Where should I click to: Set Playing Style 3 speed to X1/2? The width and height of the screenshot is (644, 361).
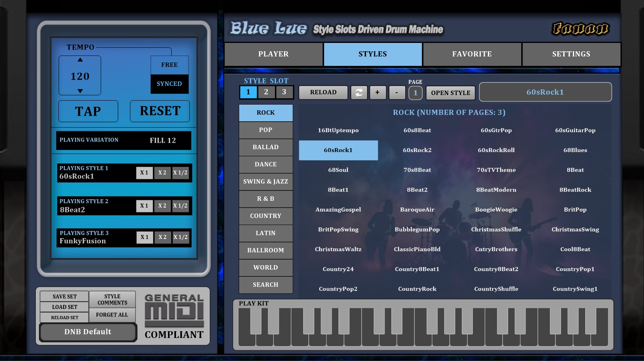click(180, 237)
